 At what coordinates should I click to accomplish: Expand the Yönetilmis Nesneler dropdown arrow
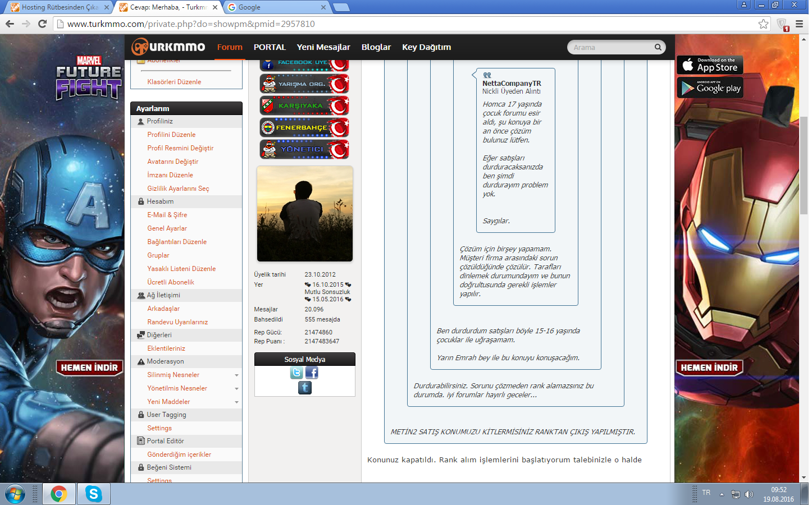236,389
